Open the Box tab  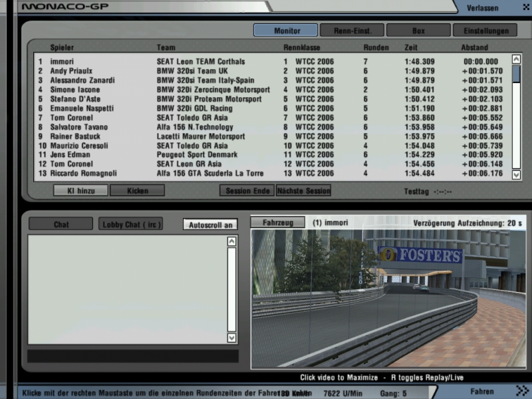tap(418, 31)
